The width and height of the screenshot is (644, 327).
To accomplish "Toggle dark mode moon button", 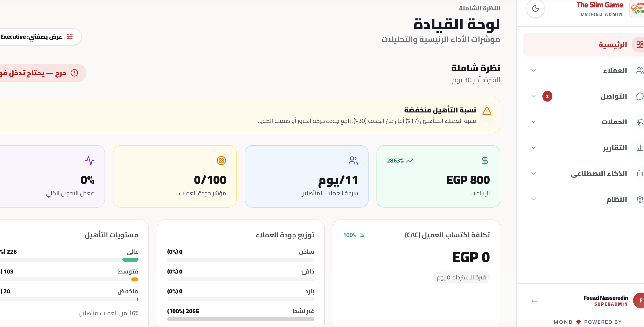I will 535,9.
